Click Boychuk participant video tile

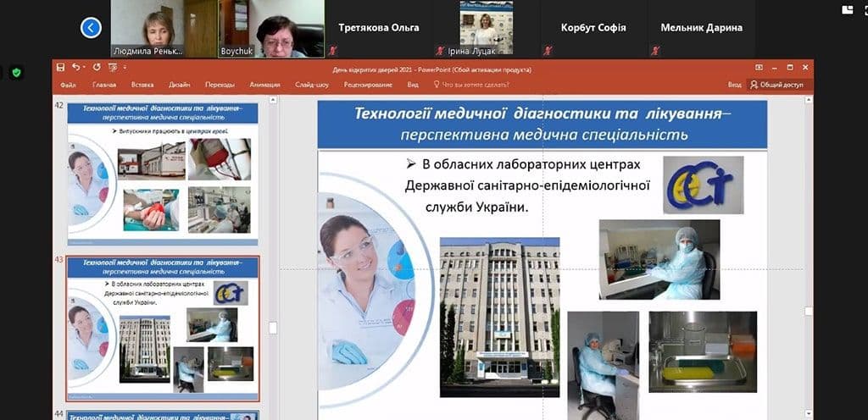click(272, 29)
